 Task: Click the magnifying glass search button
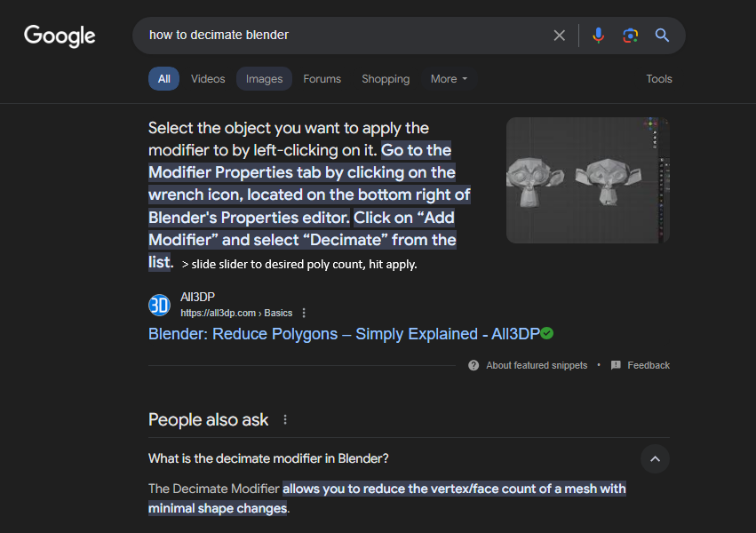[662, 36]
